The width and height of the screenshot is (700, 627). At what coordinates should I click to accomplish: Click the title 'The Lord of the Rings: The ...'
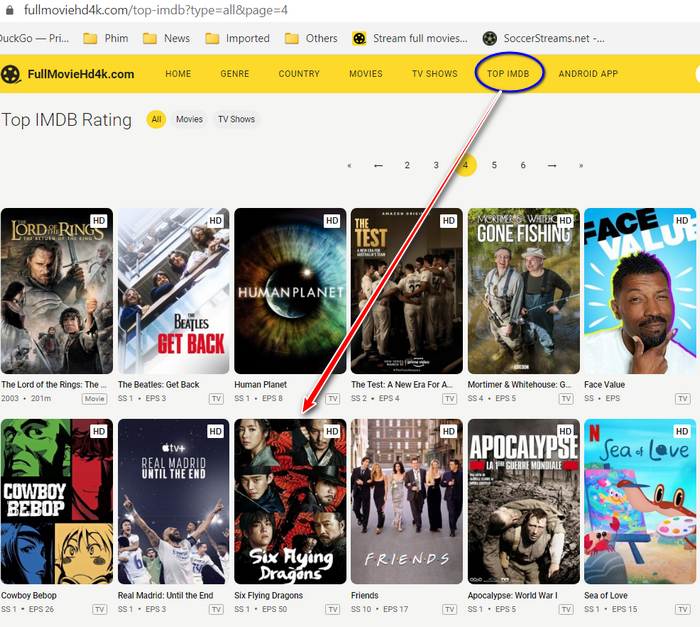(x=54, y=385)
